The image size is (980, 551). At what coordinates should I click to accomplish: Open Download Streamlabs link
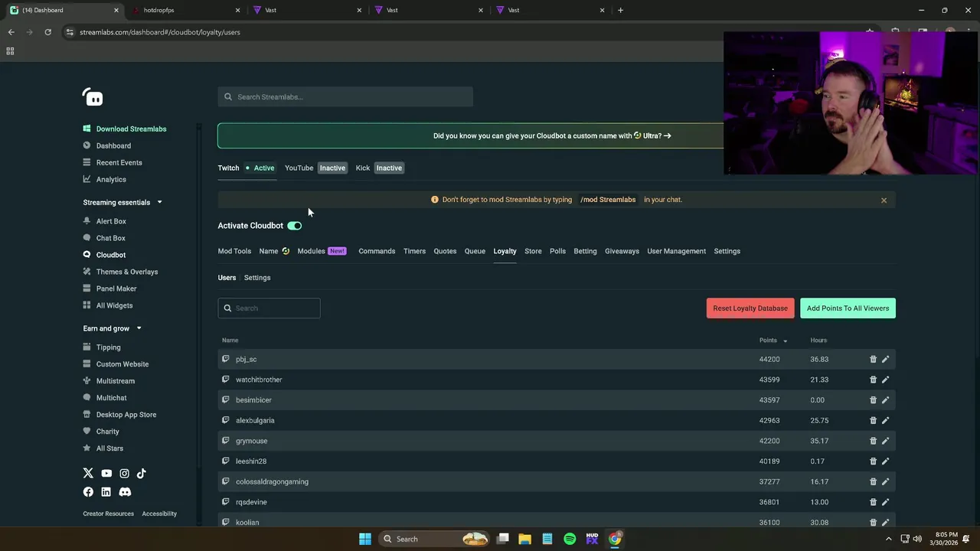coord(131,129)
